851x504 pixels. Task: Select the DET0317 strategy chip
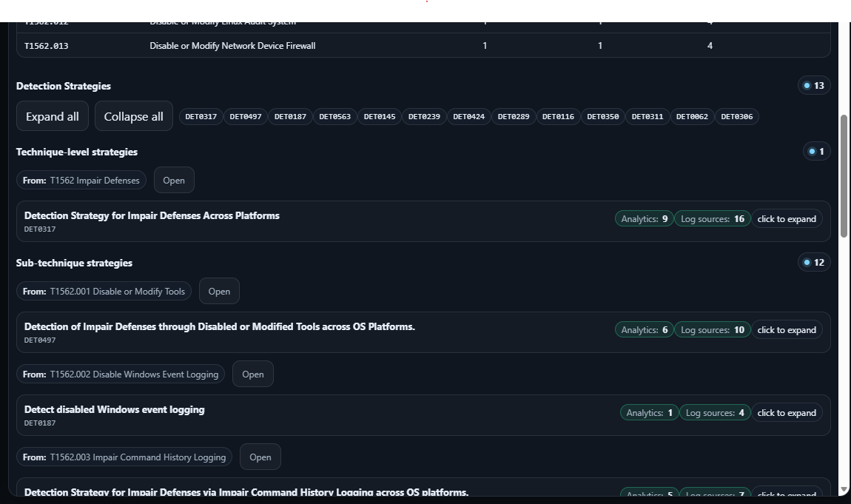coord(201,116)
